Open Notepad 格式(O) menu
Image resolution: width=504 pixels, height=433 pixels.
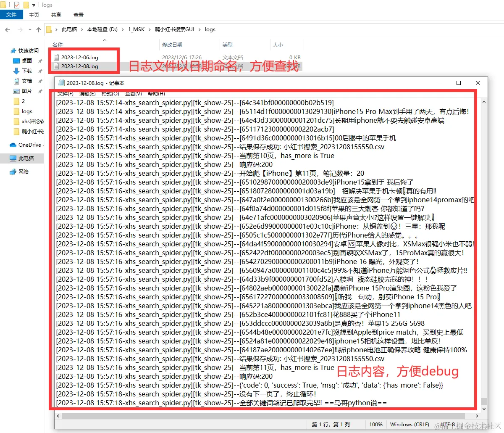(x=110, y=93)
